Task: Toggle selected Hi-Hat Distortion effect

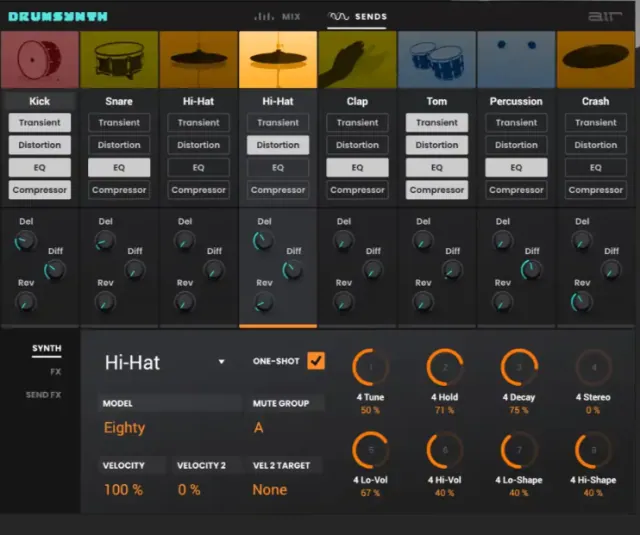Action: (278, 145)
